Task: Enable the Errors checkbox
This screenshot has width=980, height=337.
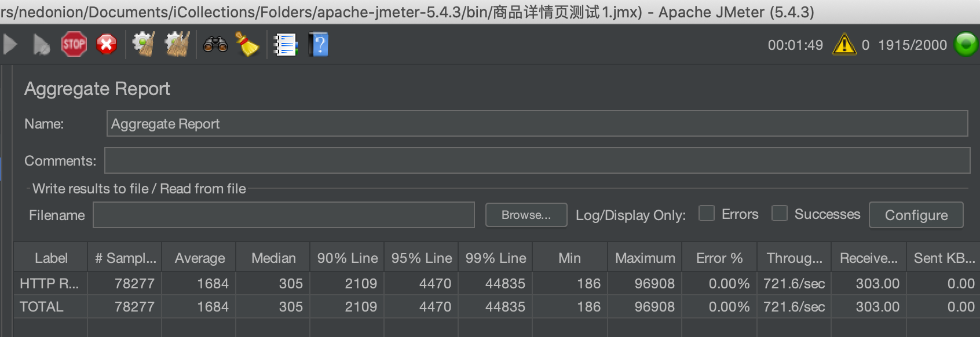Action: [x=707, y=214]
